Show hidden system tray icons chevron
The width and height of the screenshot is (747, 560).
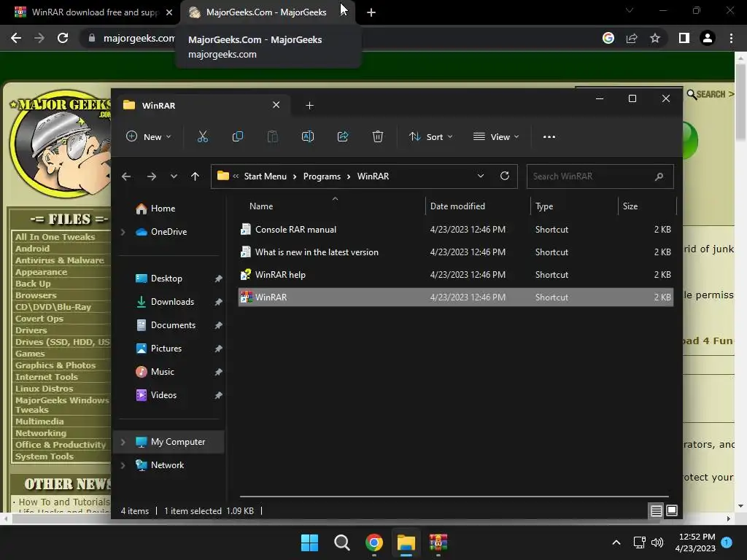(616, 542)
